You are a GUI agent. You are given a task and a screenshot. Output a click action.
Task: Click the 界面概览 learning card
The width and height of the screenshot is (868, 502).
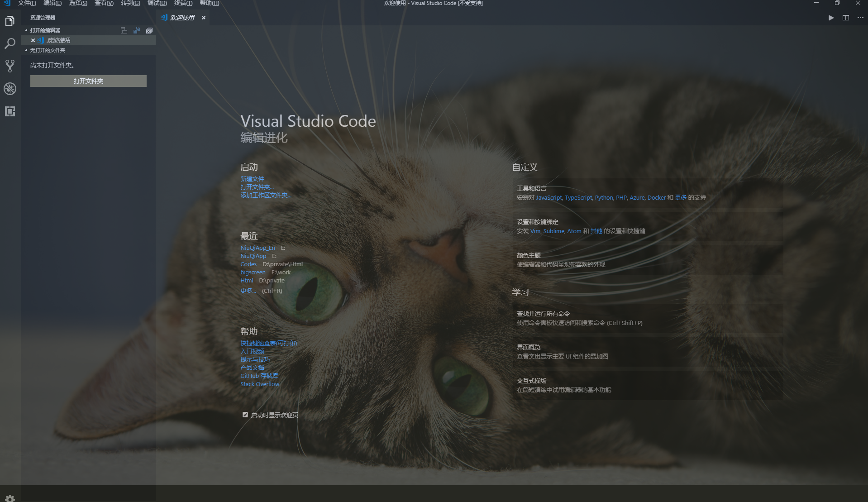pos(648,352)
